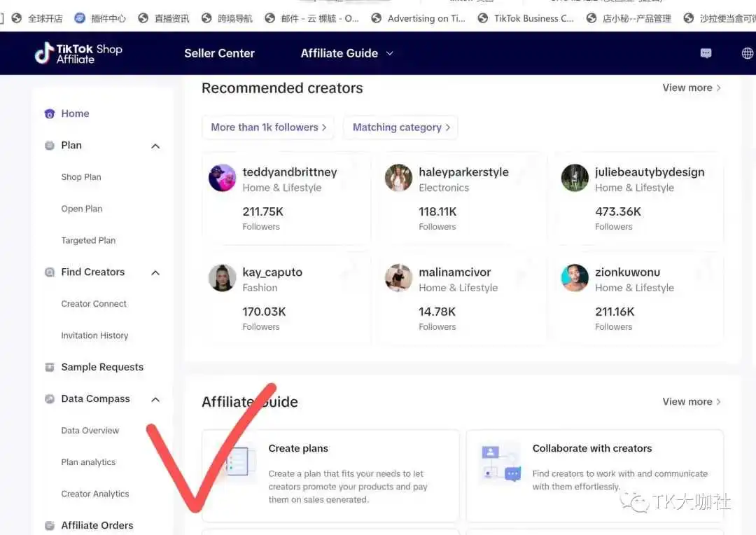Click the Affiliate Orders sidebar icon
The width and height of the screenshot is (756, 535).
click(x=50, y=525)
